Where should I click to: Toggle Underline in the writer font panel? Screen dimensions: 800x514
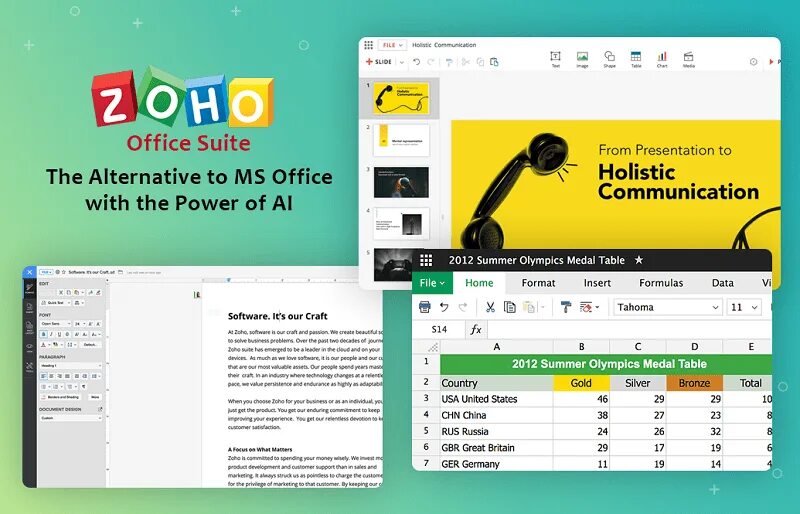(59, 334)
